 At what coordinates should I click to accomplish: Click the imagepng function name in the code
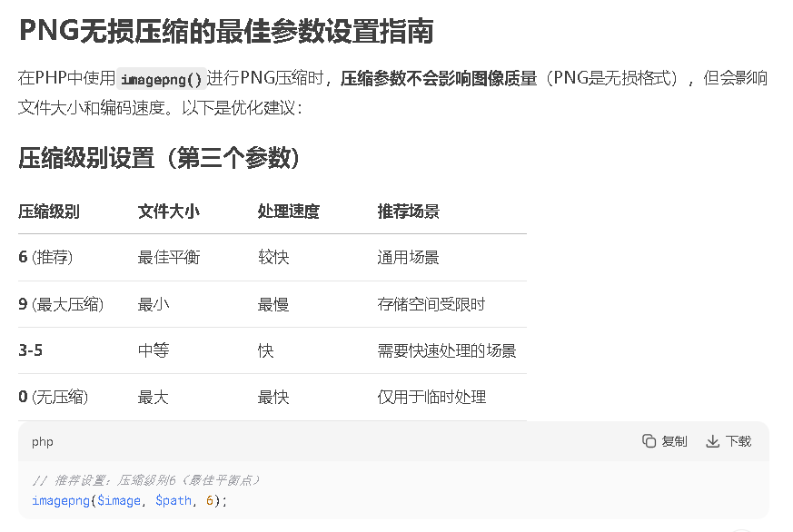pyautogui.click(x=61, y=500)
